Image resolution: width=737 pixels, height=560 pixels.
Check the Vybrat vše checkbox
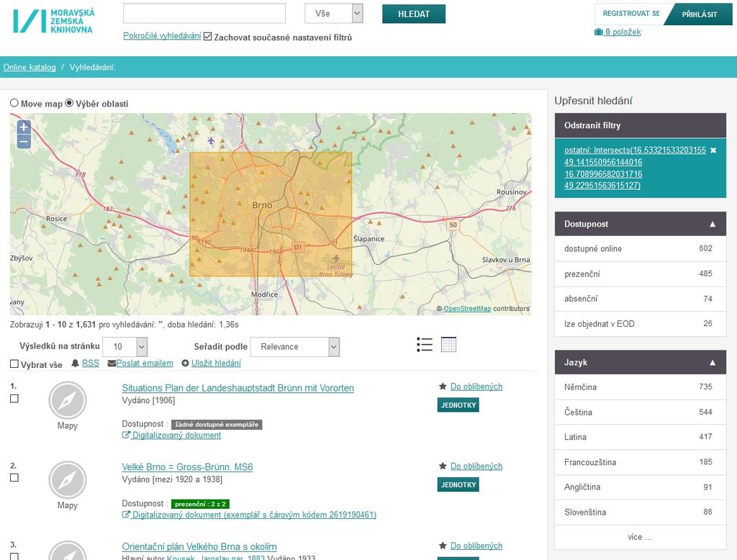coord(14,364)
